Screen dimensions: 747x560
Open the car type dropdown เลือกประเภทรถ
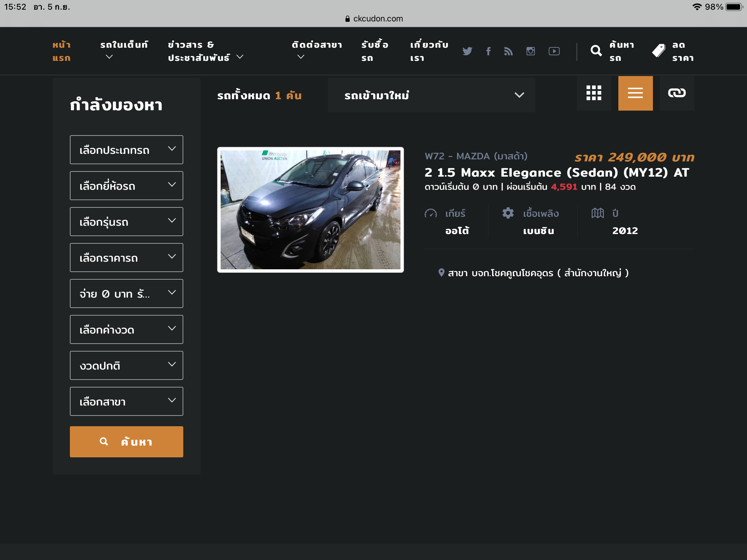click(127, 150)
